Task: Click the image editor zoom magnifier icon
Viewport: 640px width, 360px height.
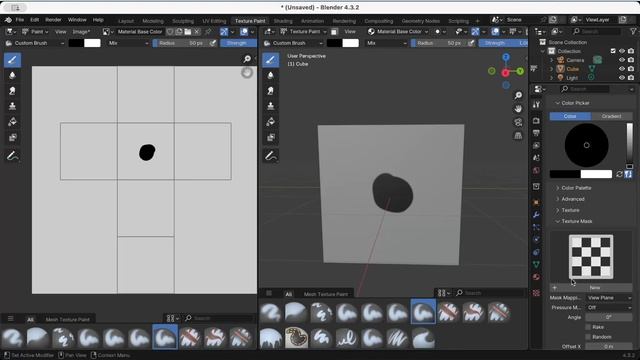Action: click(x=247, y=59)
